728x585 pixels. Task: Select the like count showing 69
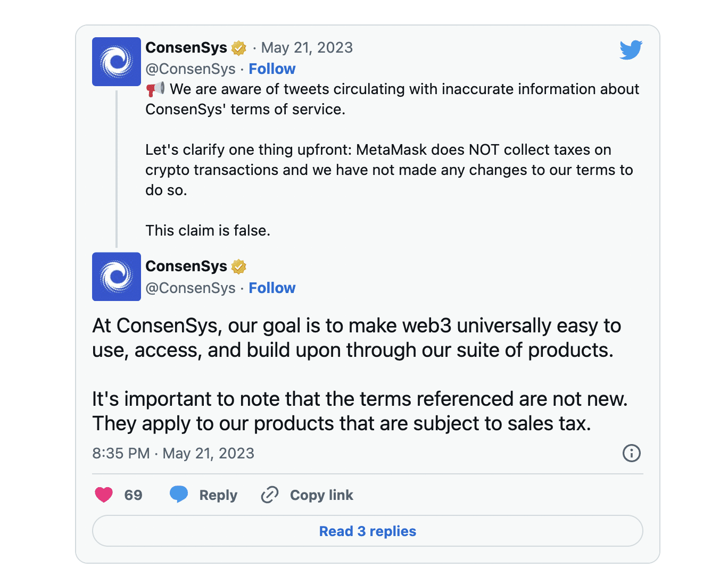[x=133, y=495]
